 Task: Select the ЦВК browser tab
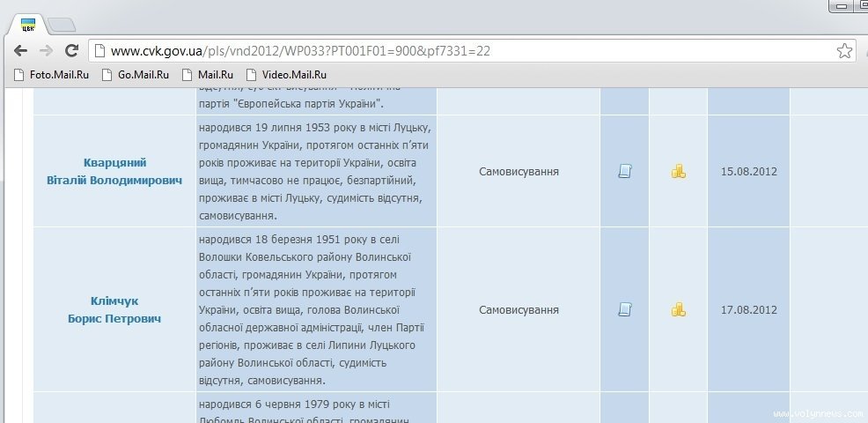[27, 24]
